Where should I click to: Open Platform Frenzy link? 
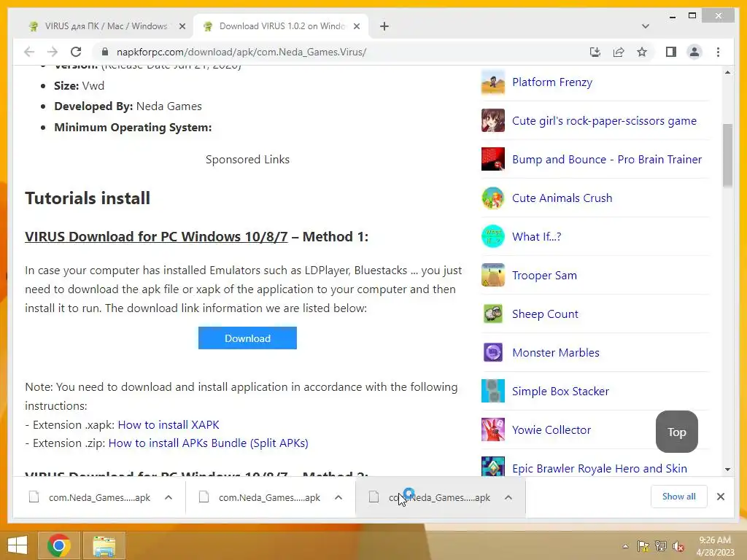(552, 82)
